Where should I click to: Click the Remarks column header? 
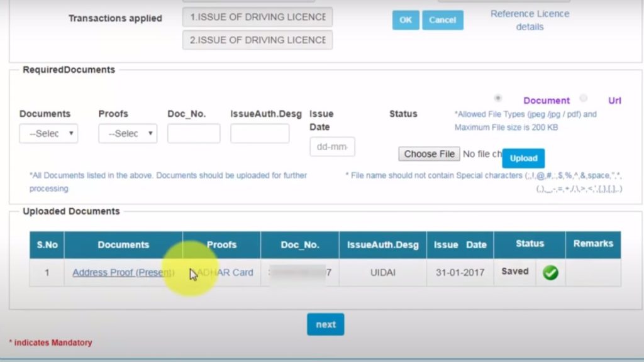point(593,245)
